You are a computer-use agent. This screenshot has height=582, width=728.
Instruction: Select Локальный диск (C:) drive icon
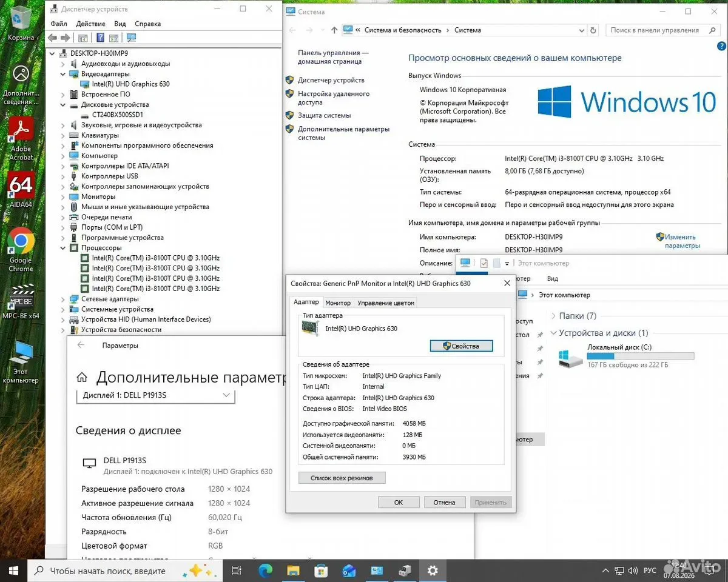coord(570,358)
